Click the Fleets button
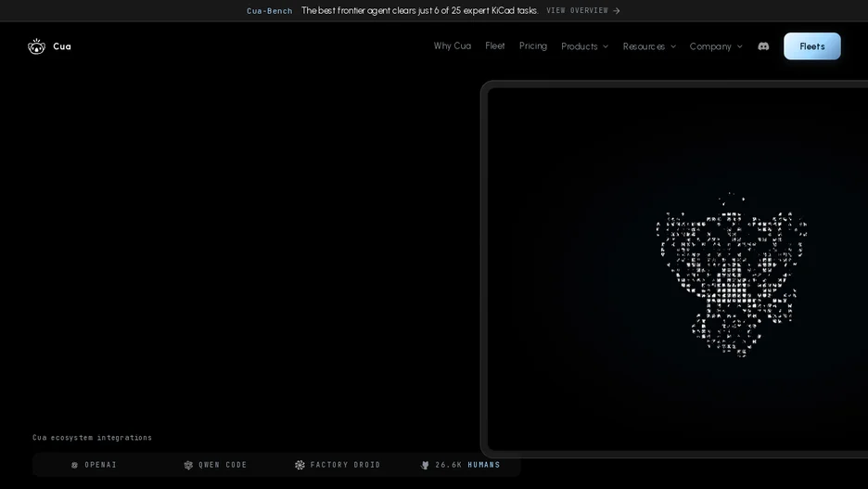 [812, 46]
